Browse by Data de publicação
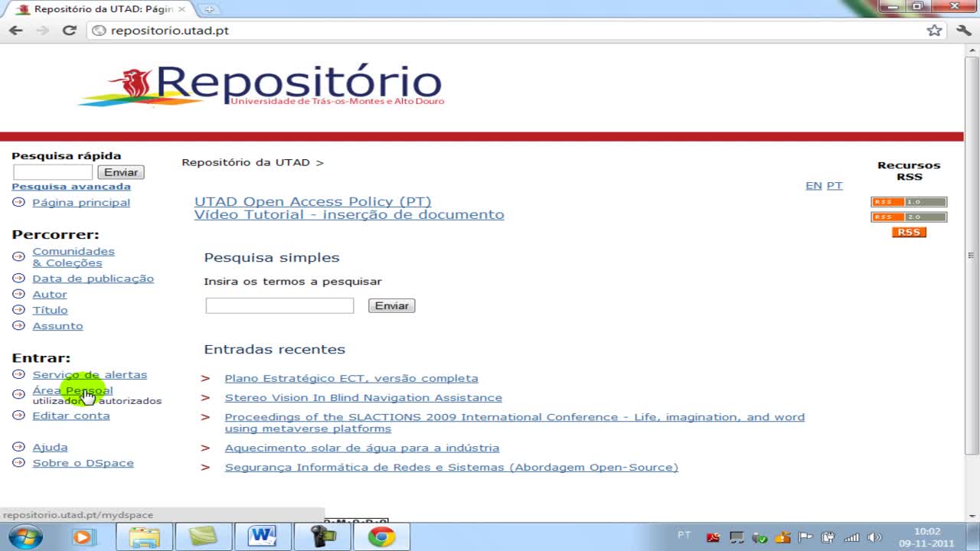 pyautogui.click(x=93, y=279)
